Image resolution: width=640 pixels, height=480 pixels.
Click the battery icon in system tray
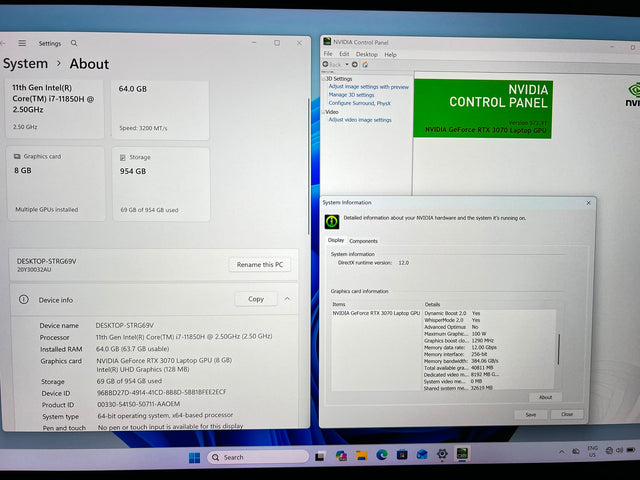(x=631, y=450)
